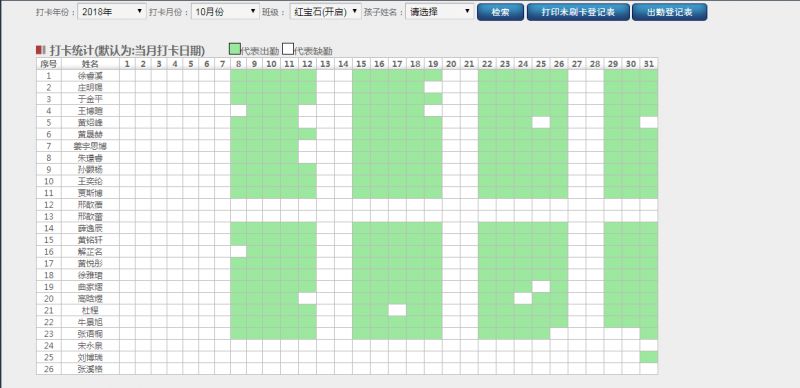Screen dimensions: 800x388
Task: Click the name 姜宇思博 in row 7
Action: 90,146
